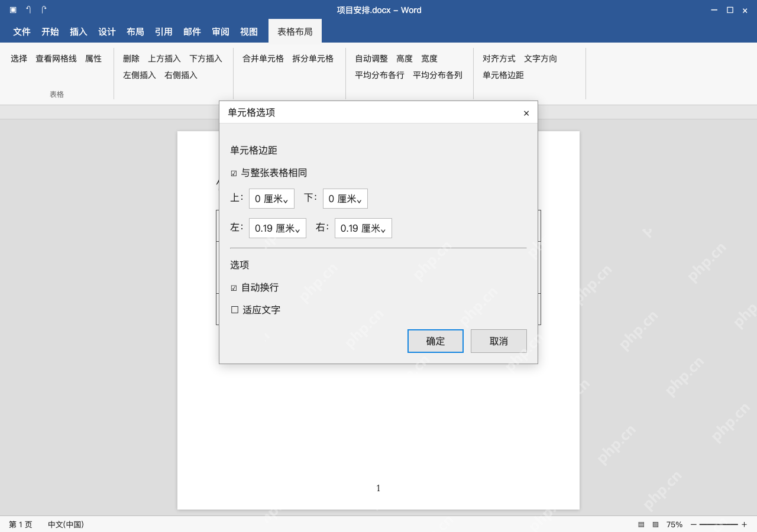This screenshot has height=532, width=757.
Task: Click the zoom out minus icon
Action: click(x=694, y=524)
